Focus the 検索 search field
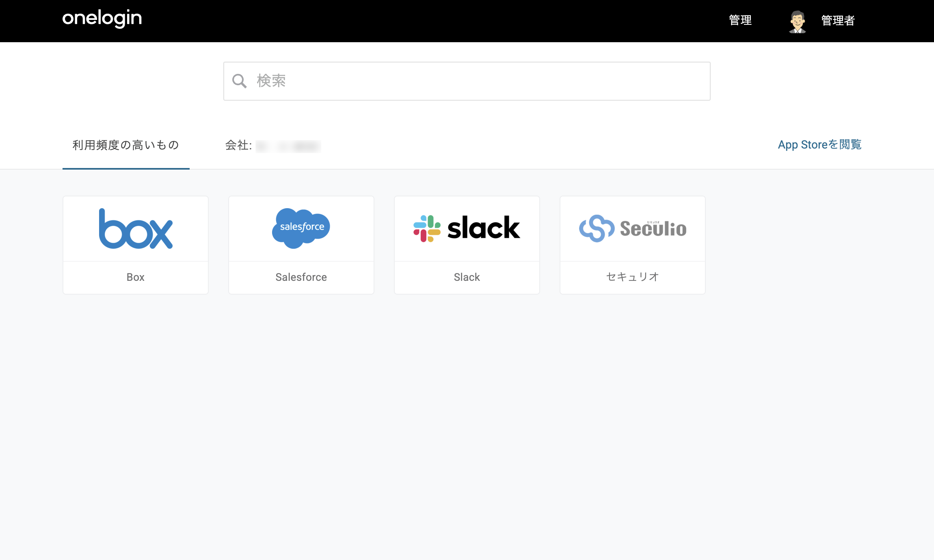The image size is (934, 560). click(467, 81)
